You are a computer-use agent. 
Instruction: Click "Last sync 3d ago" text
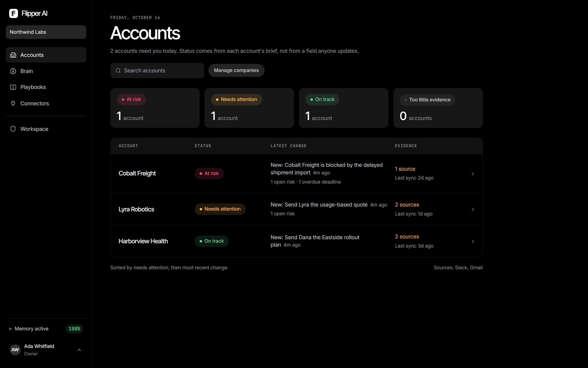[414, 246]
